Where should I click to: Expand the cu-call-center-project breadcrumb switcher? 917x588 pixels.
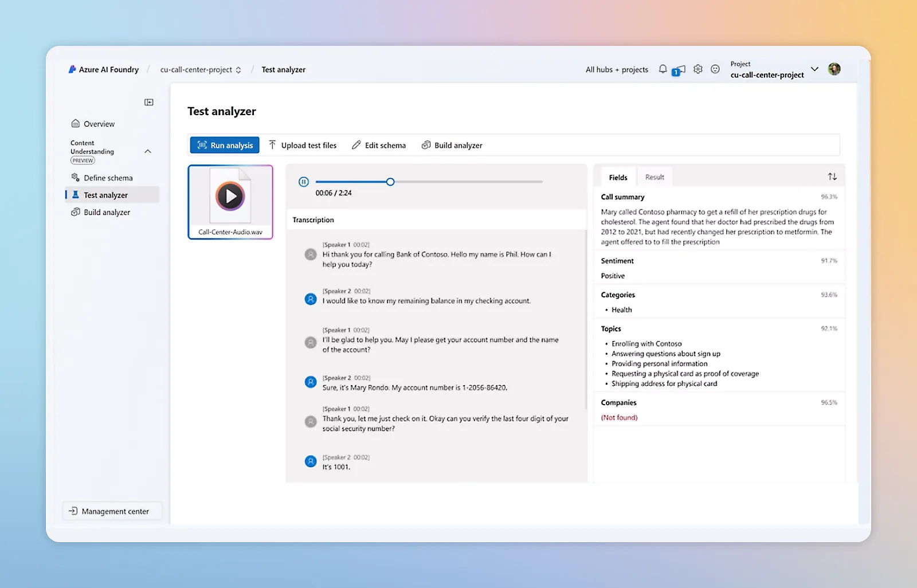238,70
